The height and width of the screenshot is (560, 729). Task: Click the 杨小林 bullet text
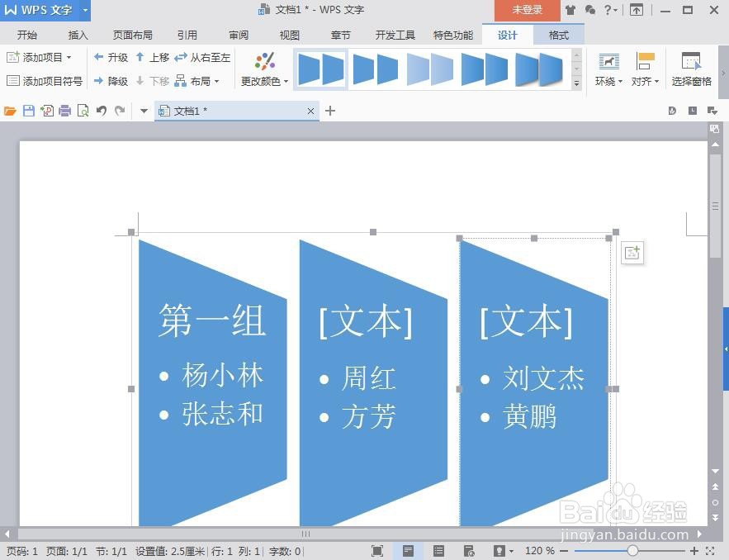tap(222, 375)
